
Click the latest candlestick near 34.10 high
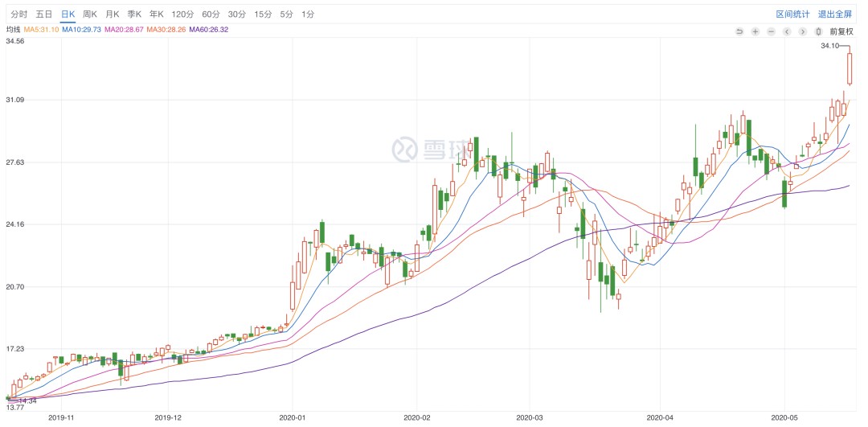pos(850,68)
